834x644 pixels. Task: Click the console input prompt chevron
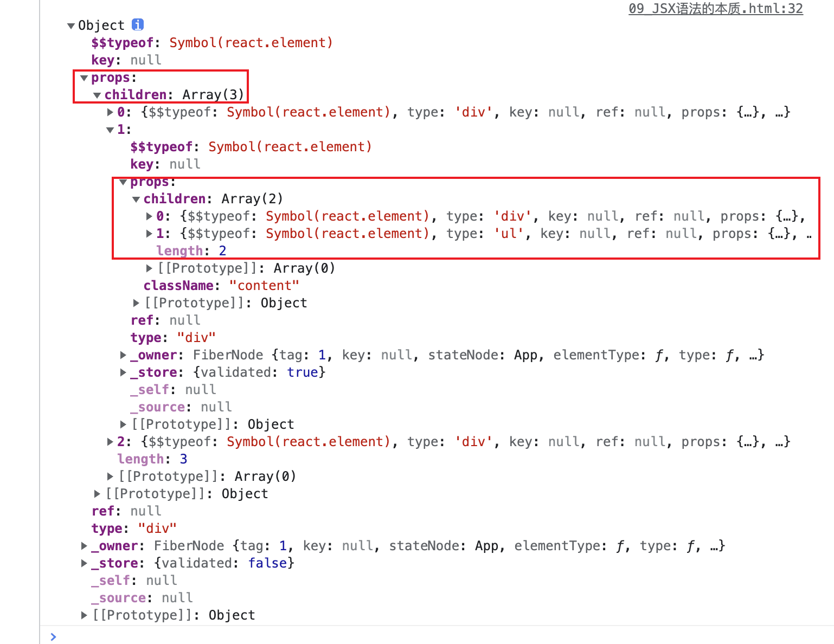[53, 636]
